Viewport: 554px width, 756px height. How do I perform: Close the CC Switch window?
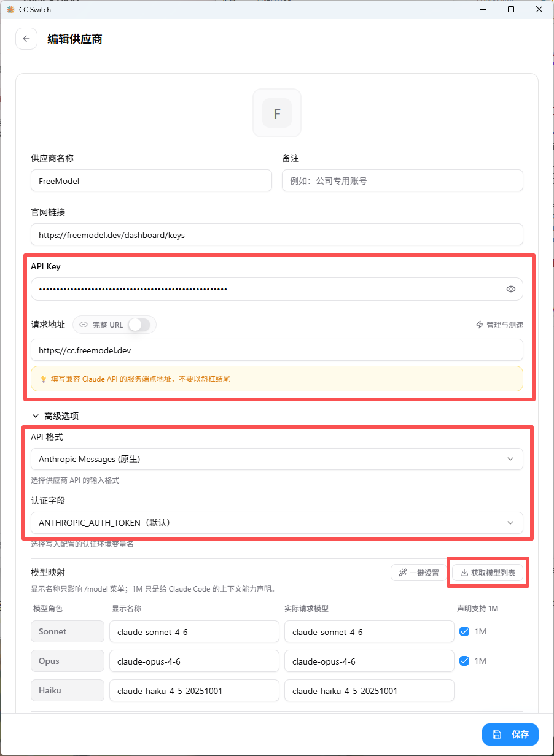(x=539, y=9)
